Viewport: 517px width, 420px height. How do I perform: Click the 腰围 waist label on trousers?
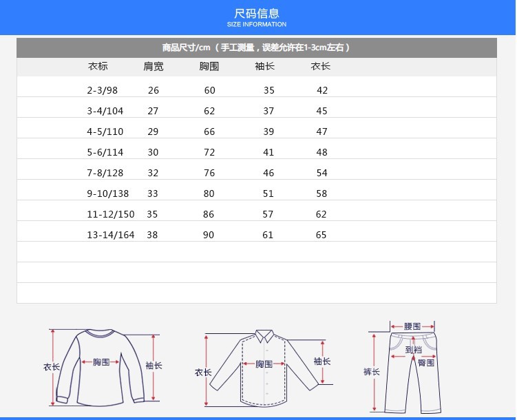click(412, 326)
